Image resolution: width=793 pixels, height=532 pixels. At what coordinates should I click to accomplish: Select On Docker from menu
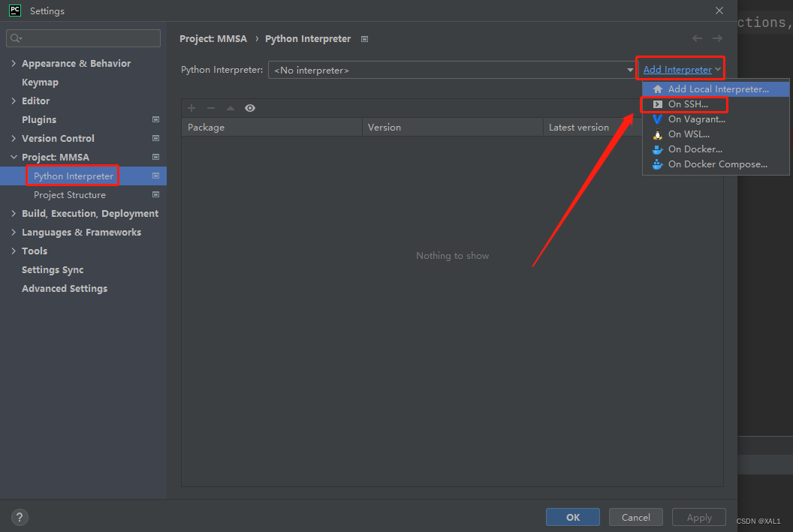[716, 149]
